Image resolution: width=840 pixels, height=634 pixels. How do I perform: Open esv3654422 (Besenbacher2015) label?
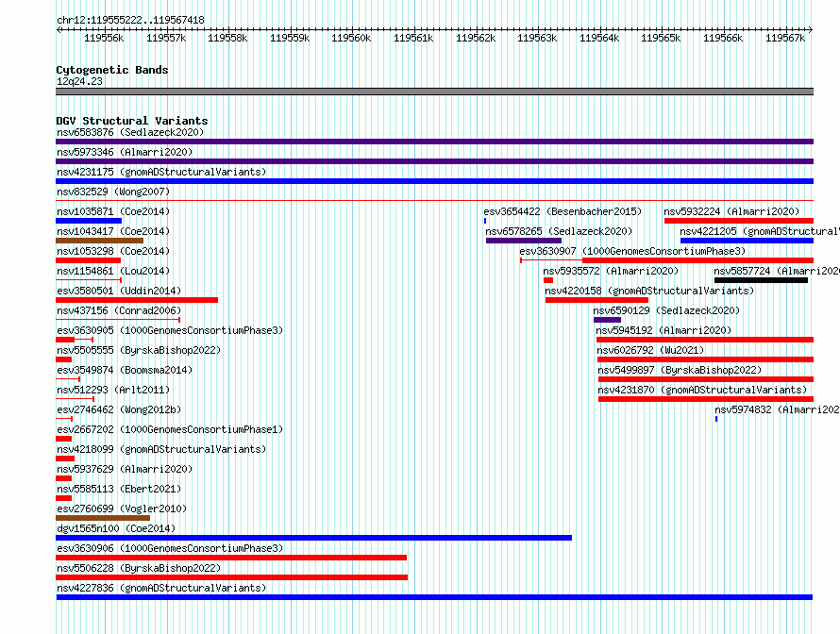tap(563, 211)
